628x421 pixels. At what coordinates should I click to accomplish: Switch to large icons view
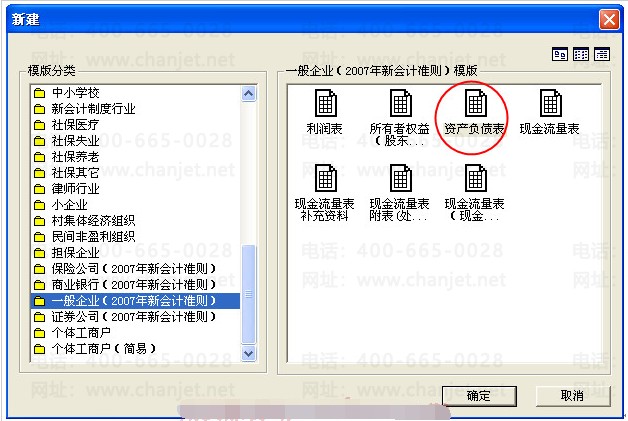click(560, 54)
